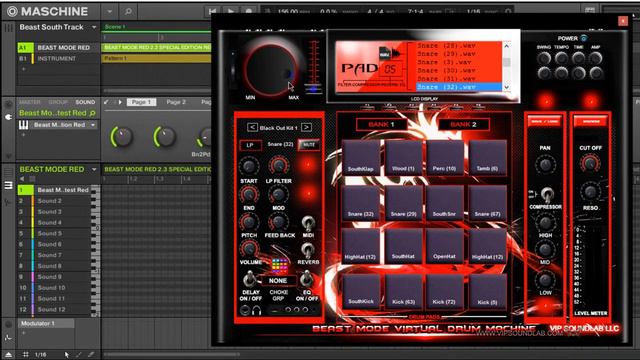
Task: Select parameter Page 2 tab
Action: coord(176,102)
